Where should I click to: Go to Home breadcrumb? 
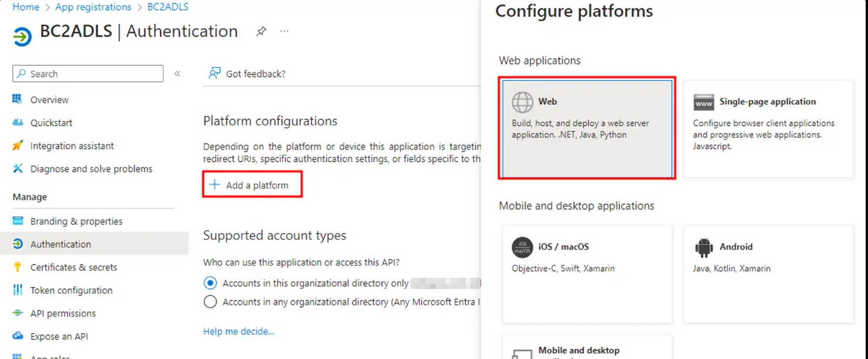pos(26,7)
